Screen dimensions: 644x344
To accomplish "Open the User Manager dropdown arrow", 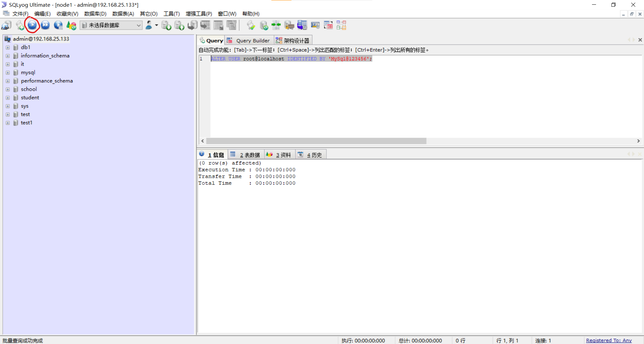I will click(157, 25).
